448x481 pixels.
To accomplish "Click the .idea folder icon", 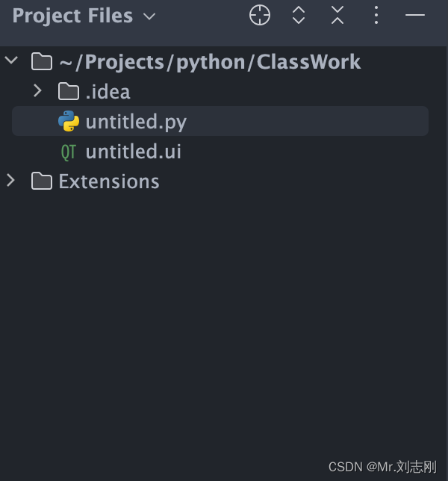I will (69, 92).
